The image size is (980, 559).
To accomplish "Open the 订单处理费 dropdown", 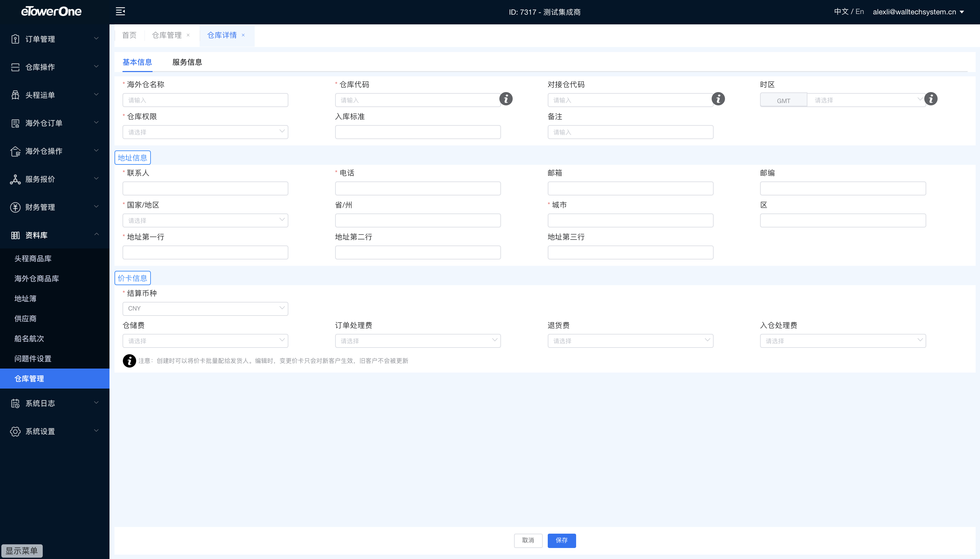I will click(418, 341).
